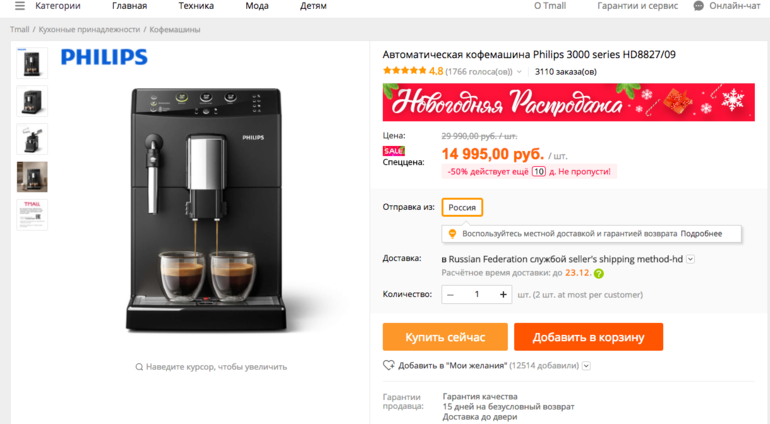
Task: Select the kitchen interior product thumbnail
Action: [32, 177]
